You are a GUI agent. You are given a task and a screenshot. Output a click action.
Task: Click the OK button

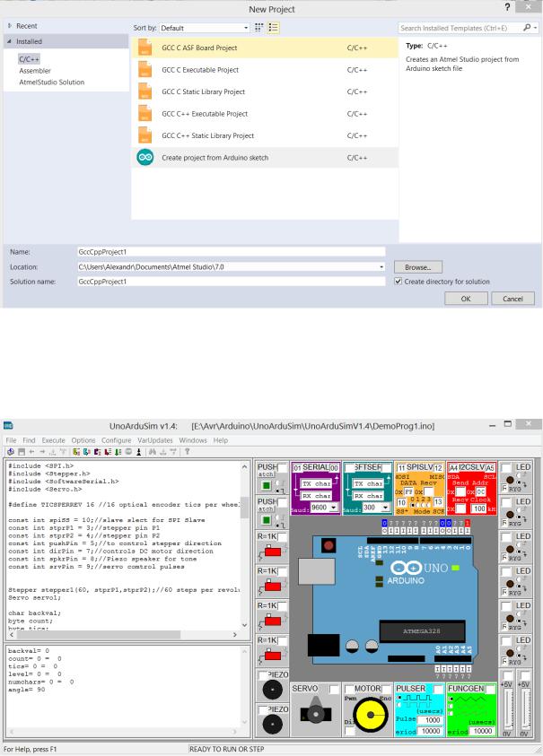pos(465,299)
